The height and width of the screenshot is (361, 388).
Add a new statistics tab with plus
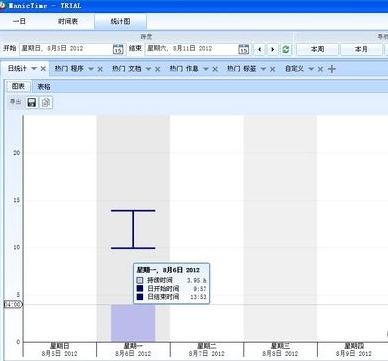click(332, 69)
